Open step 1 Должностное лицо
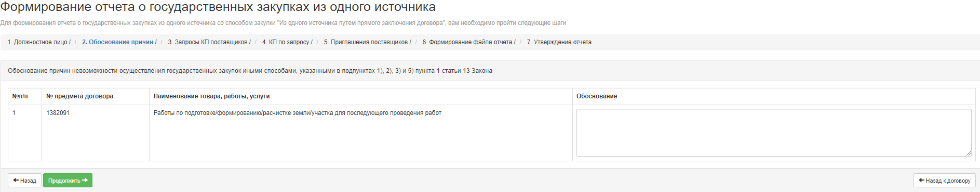980x192 pixels. 37,42
